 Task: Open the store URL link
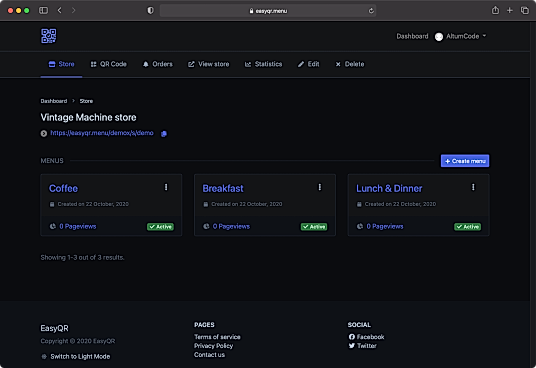coord(102,133)
